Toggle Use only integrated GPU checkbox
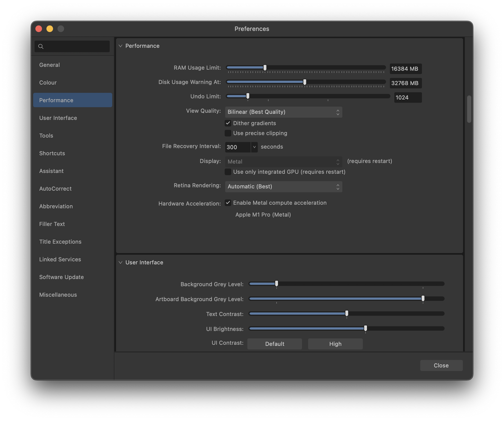Screen dimensions: 504x421 click(228, 172)
